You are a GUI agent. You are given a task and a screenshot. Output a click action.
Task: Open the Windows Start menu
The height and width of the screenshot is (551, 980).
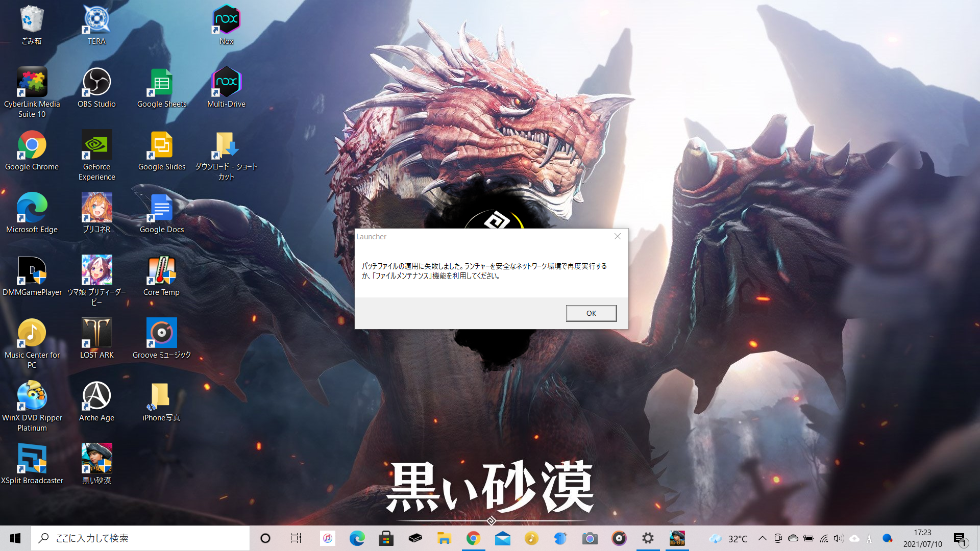coord(15,538)
